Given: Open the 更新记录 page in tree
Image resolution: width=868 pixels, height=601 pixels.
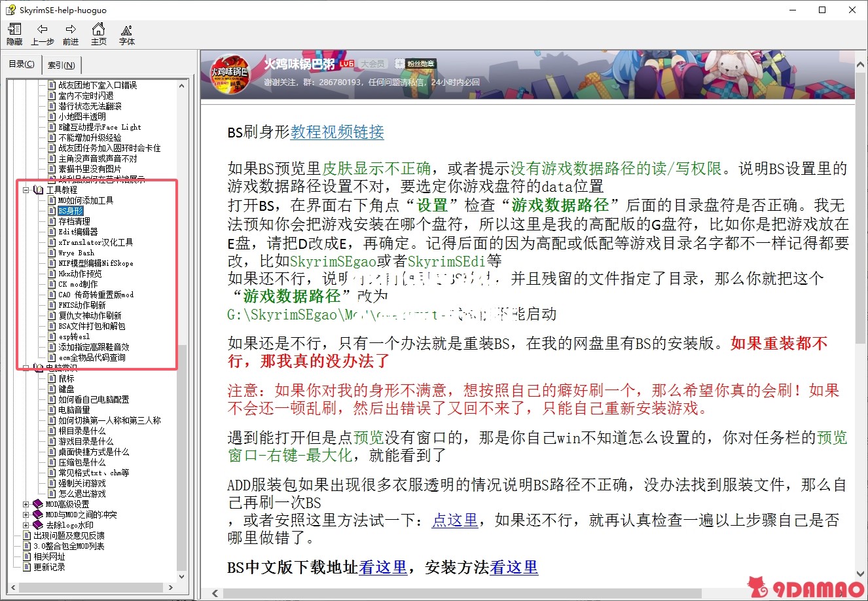Looking at the screenshot, I should coord(49,567).
